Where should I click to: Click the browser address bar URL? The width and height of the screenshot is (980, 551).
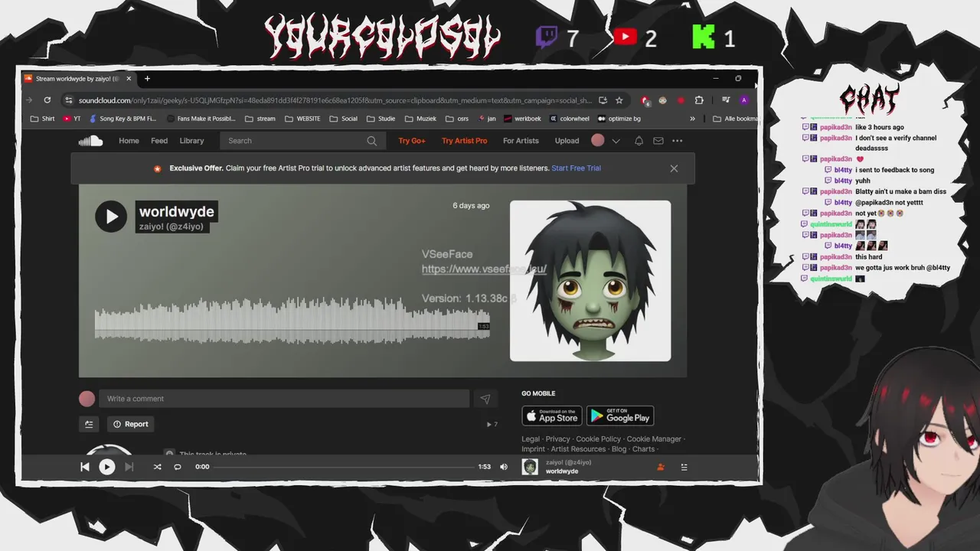coord(335,100)
